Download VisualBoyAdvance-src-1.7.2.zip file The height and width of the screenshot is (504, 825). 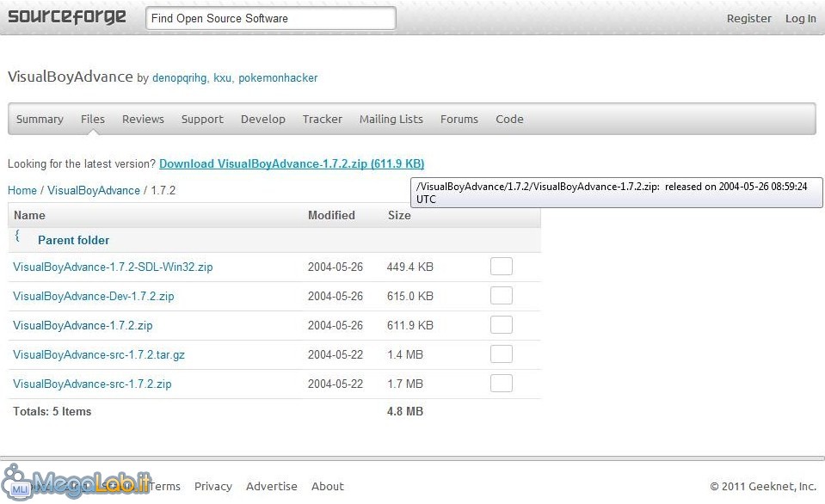[x=92, y=384]
